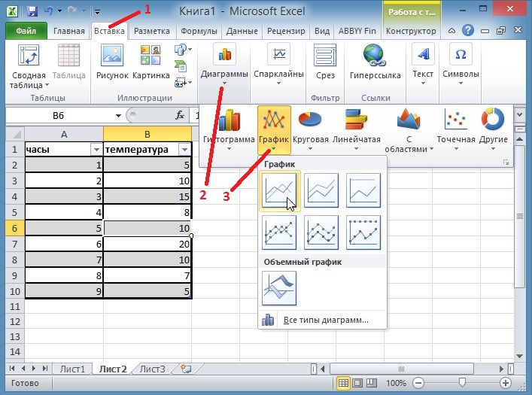Select cell containing 20 in column B
This screenshot has width=532, height=395.
[x=147, y=244]
